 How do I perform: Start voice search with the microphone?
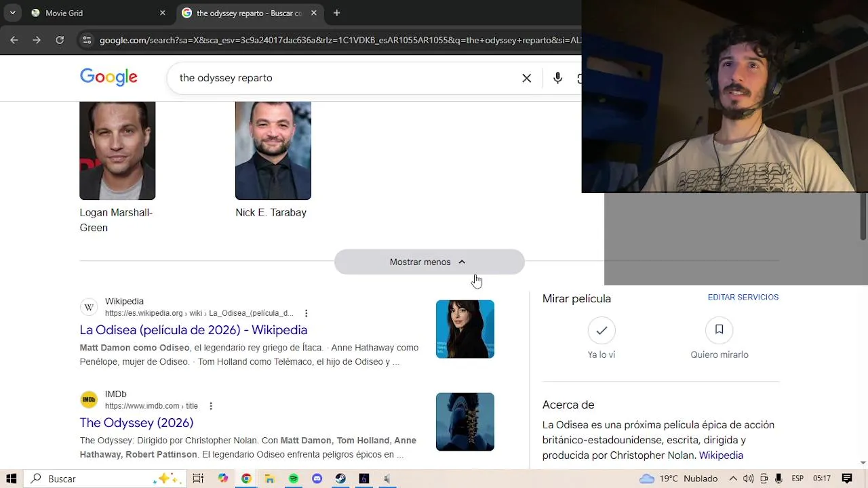click(x=557, y=78)
